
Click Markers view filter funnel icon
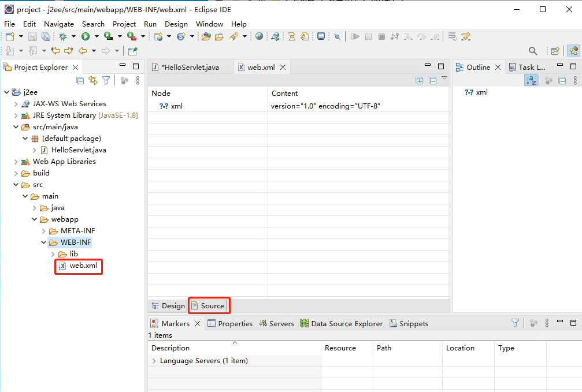tap(515, 323)
